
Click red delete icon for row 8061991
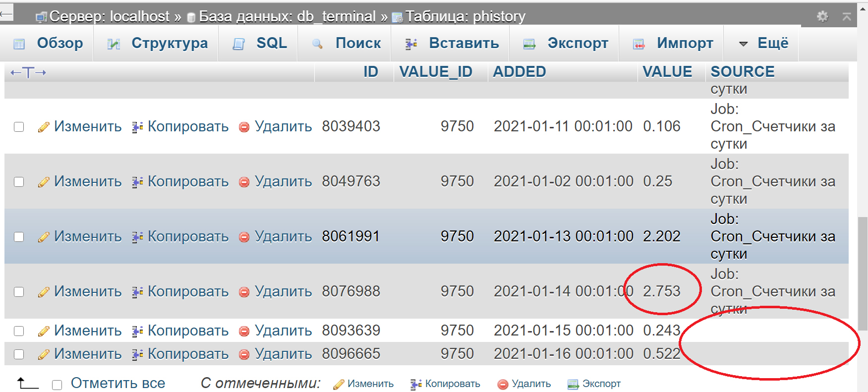[244, 237]
